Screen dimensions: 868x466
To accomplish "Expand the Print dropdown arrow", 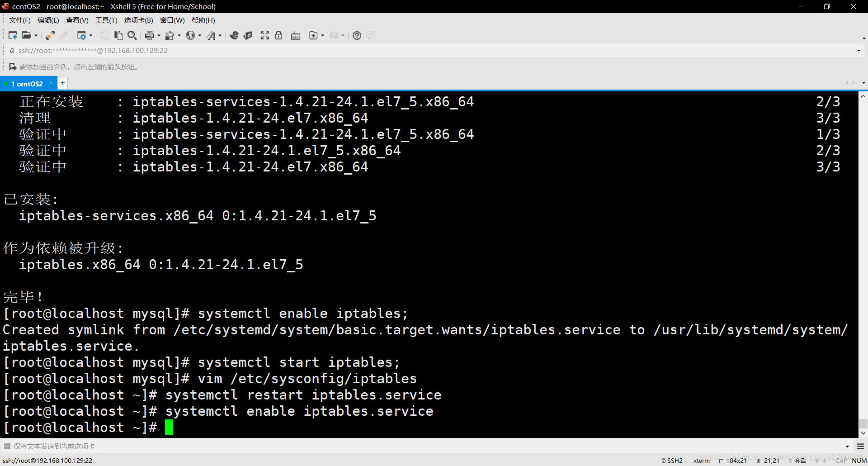I will (x=159, y=35).
